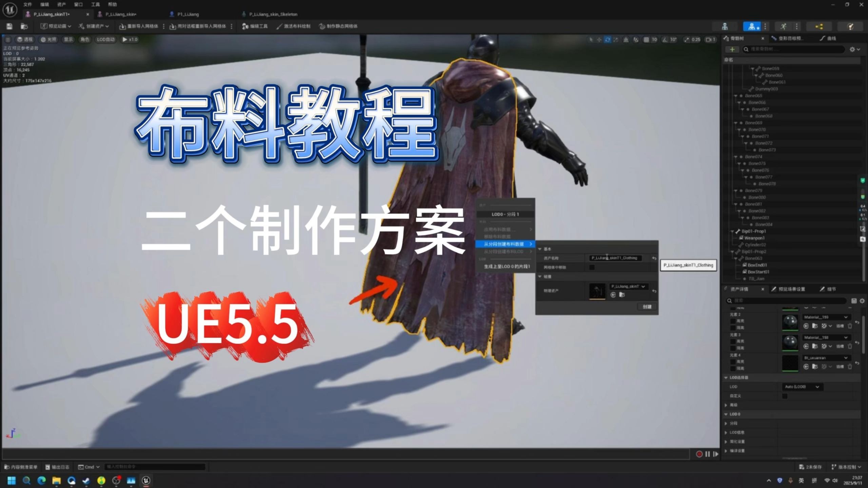Open the 内容侧滑菜单 content drawer
This screenshot has height=488, width=868.
coord(21,467)
